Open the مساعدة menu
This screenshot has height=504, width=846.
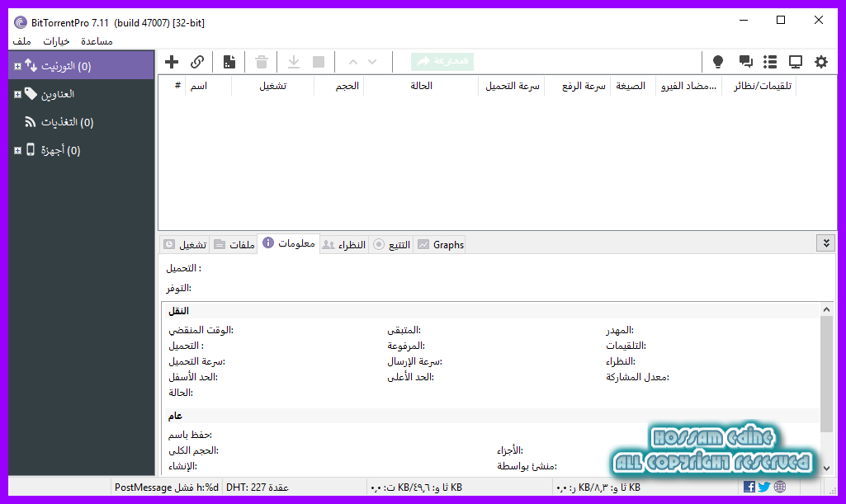[x=97, y=41]
